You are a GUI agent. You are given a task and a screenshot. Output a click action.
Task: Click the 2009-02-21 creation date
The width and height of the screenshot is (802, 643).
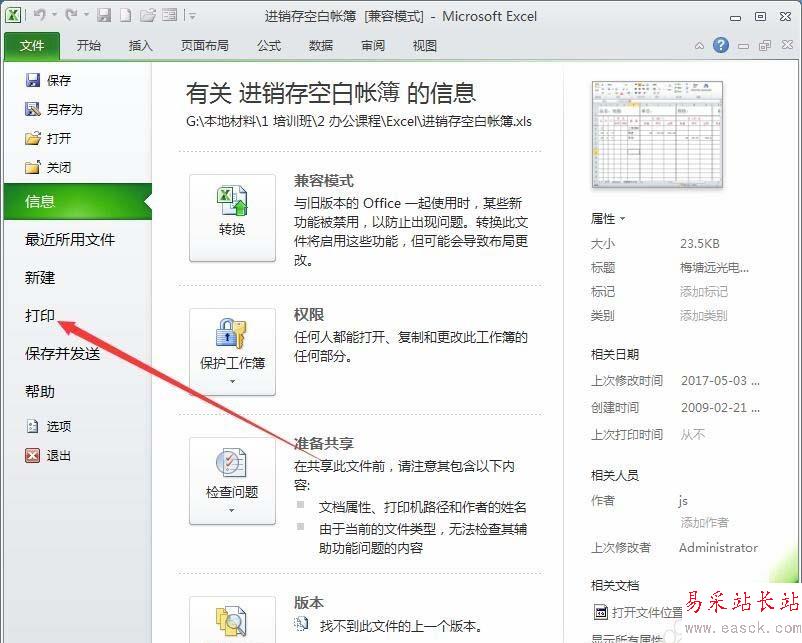point(720,408)
